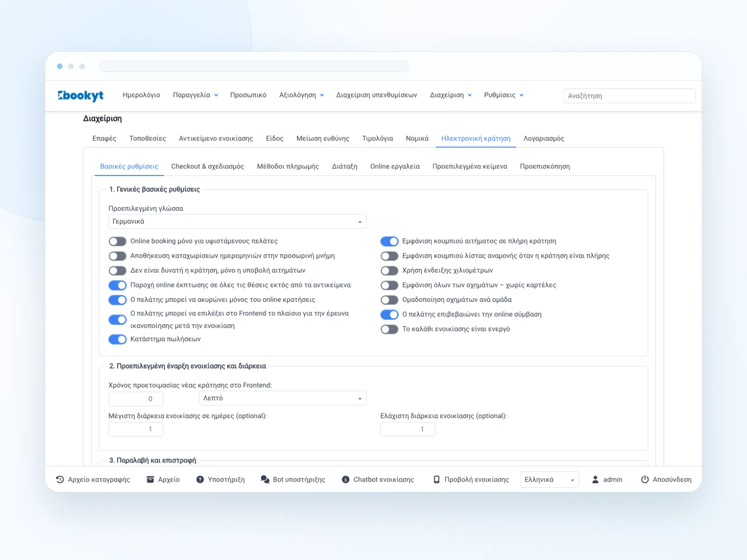The height and width of the screenshot is (560, 747).
Task: Select the Λογαριασμός tab
Action: (543, 139)
